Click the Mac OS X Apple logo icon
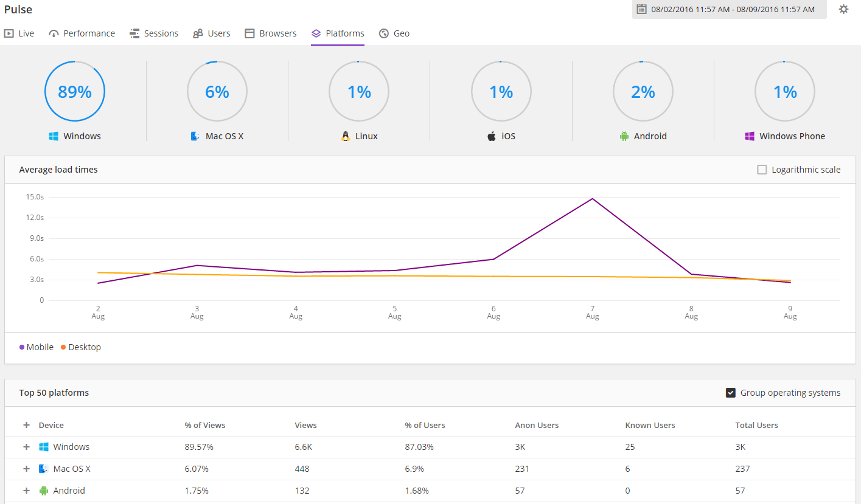Image resolution: width=861 pixels, height=504 pixels. [195, 136]
